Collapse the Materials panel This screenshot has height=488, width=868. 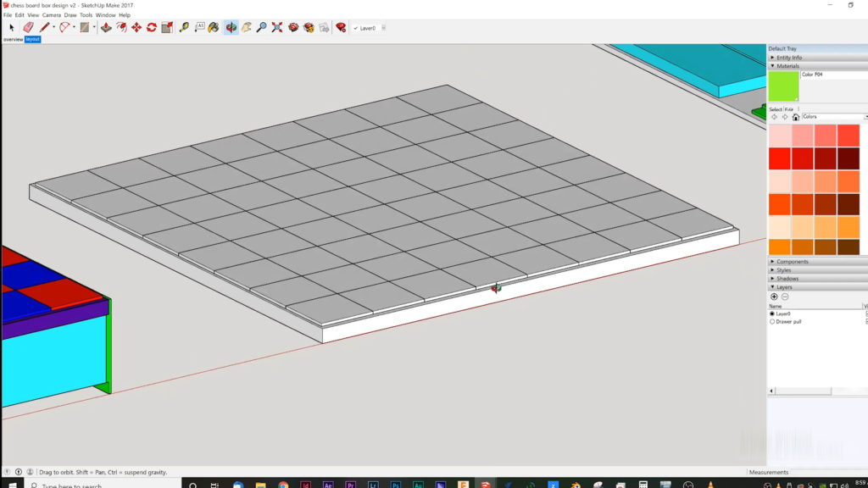point(817,66)
